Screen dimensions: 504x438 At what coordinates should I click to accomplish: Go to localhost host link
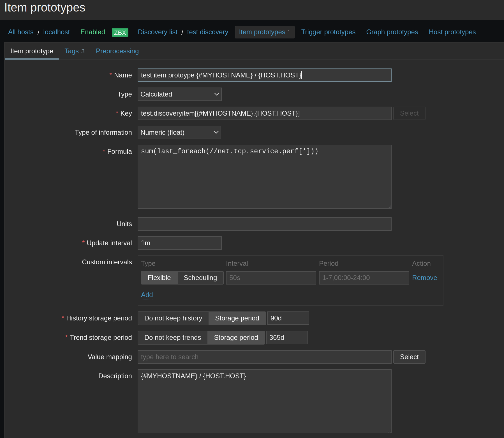[56, 32]
